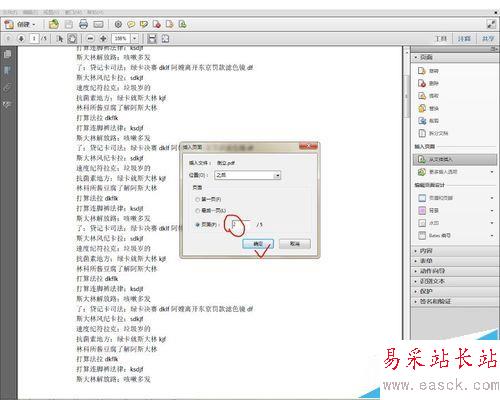Viewport: 500px width, 400px height.
Task: Open the 创建 (Create) PDF menu
Action: click(20, 24)
